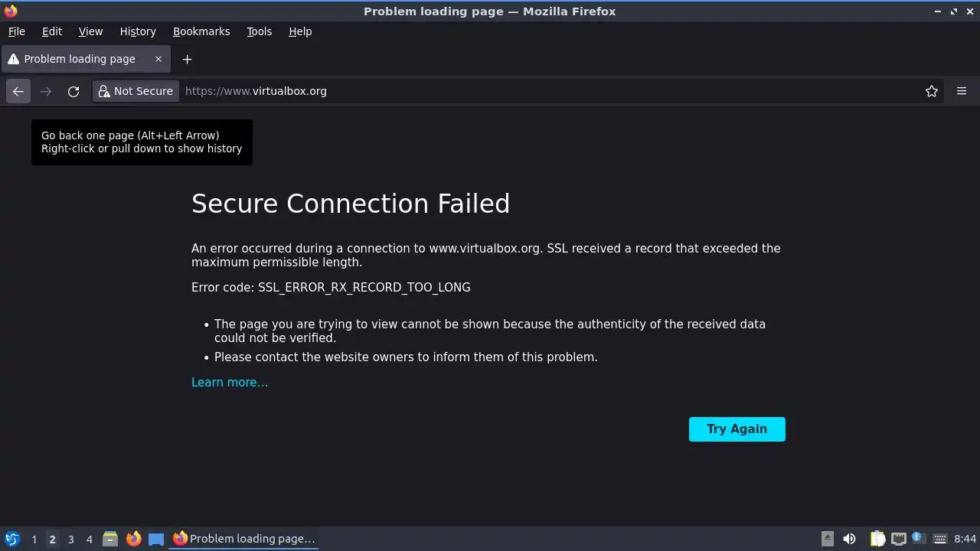Screen dimensions: 980x551
Task: Open the file manager from taskbar
Action: (x=110, y=539)
